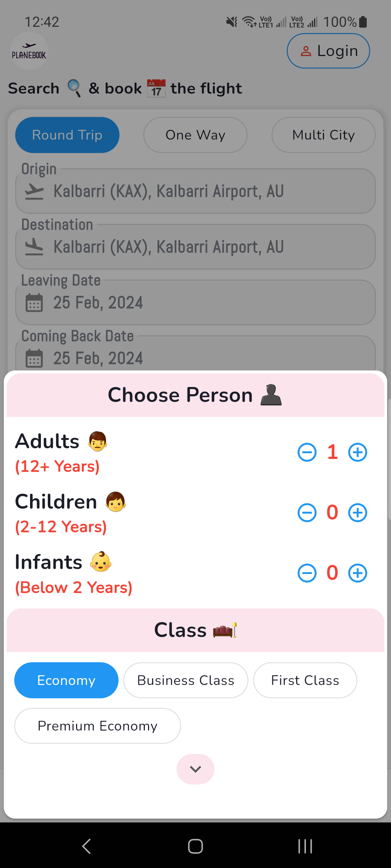Remove an infant using the minus icon
The height and width of the screenshot is (868, 391).
coord(307,573)
